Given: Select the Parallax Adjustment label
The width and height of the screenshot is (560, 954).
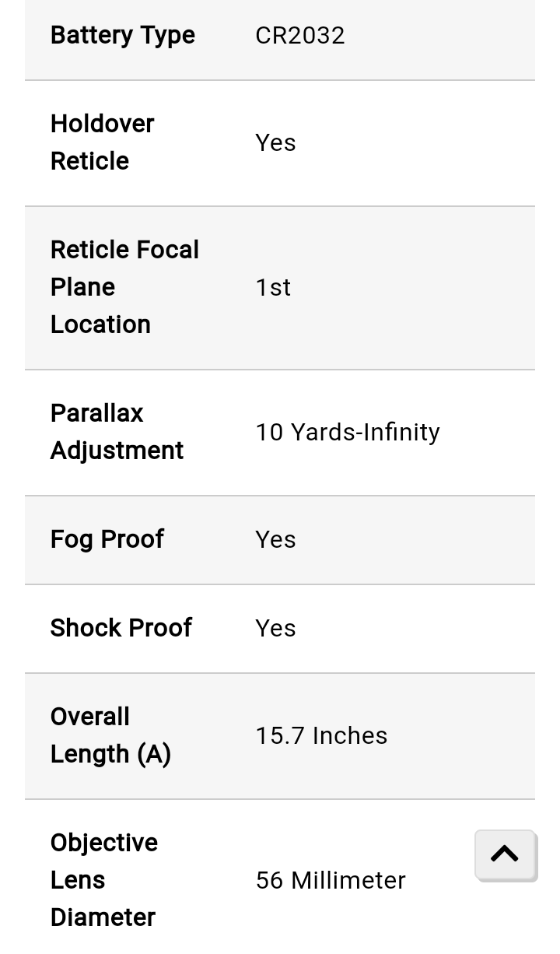Looking at the screenshot, I should tap(117, 432).
